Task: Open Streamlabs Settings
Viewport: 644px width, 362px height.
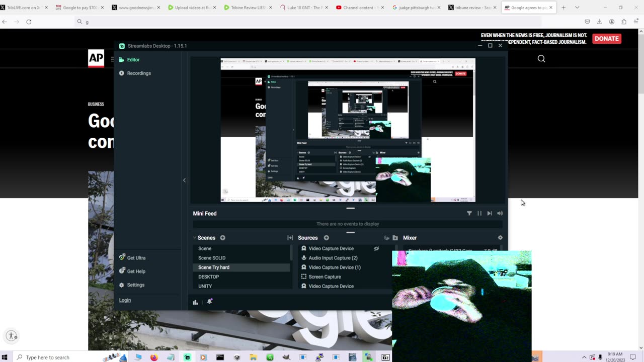Action: pos(132,285)
